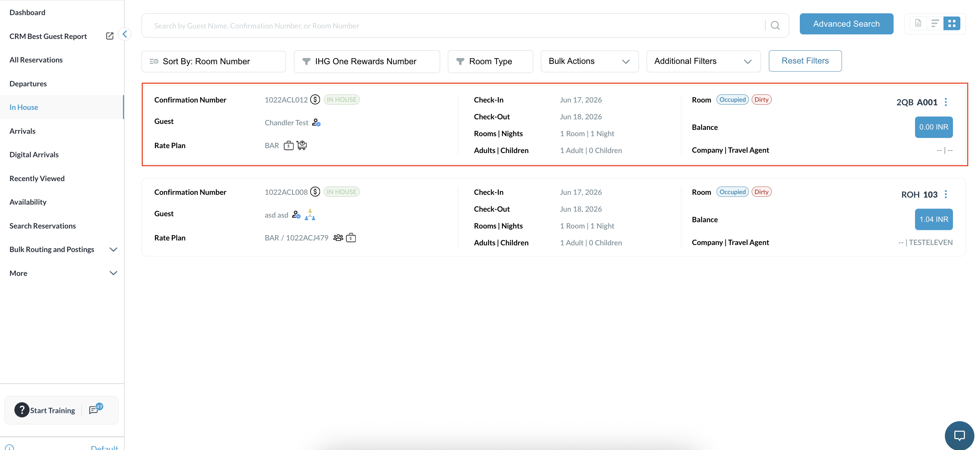Viewport: 980px width, 450px height.
Task: Go to All Reservations
Action: point(36,60)
